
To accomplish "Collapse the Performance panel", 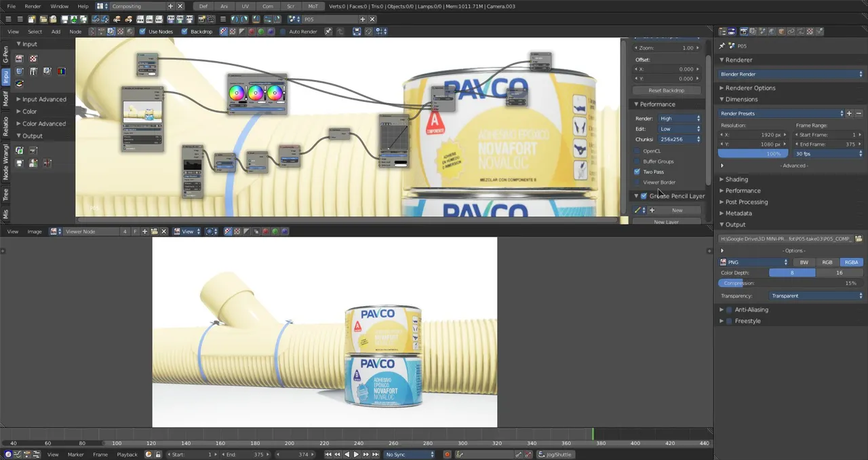I will [657, 104].
